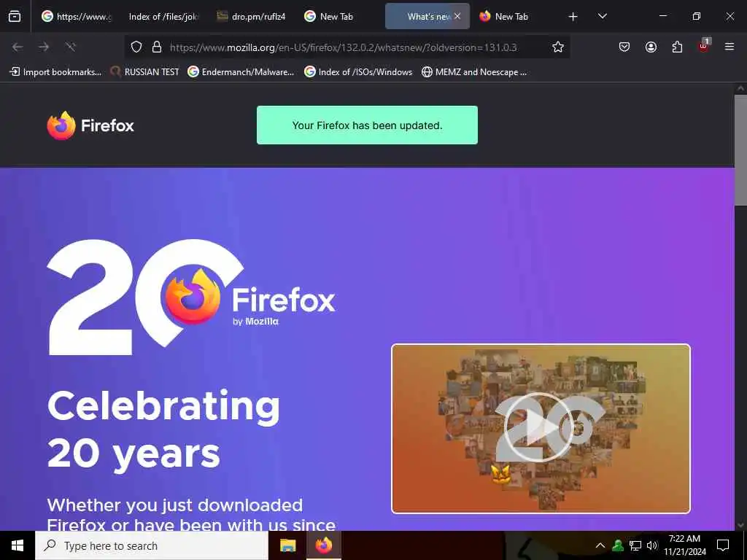Close the What's new tab
This screenshot has height=560, width=747.
coord(457,16)
